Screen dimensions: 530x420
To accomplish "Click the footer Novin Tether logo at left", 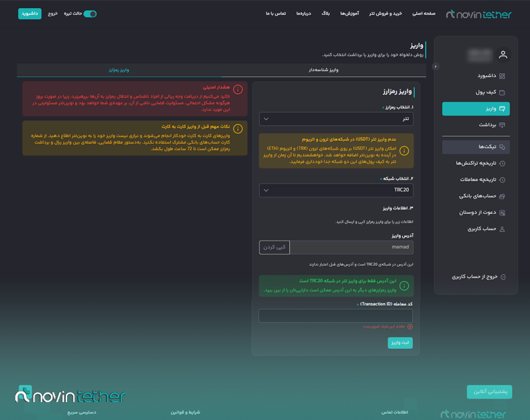I will [x=70, y=395].
